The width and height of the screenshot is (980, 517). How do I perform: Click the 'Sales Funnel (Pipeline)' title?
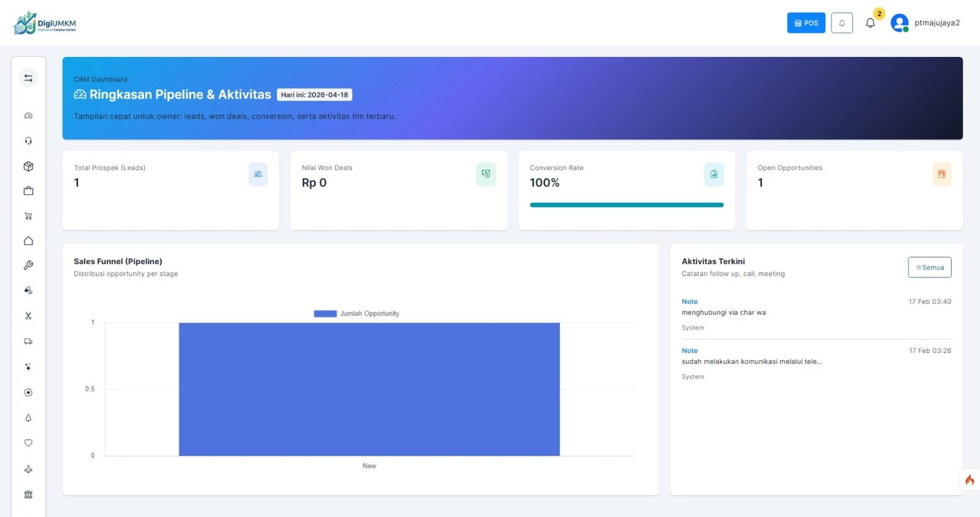pyautogui.click(x=118, y=262)
